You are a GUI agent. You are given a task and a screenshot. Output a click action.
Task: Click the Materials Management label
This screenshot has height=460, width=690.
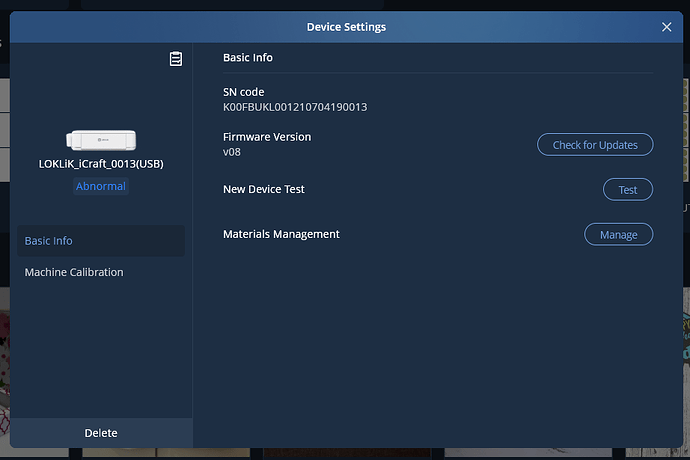tap(281, 234)
